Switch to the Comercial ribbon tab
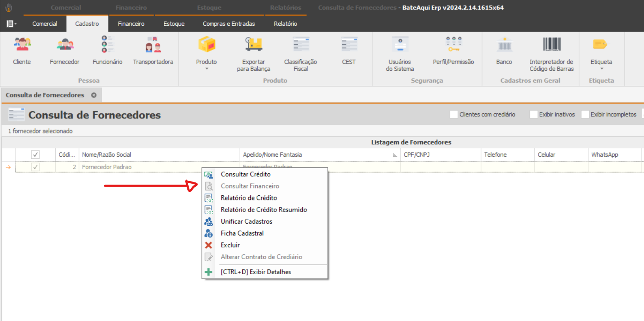 [x=45, y=24]
